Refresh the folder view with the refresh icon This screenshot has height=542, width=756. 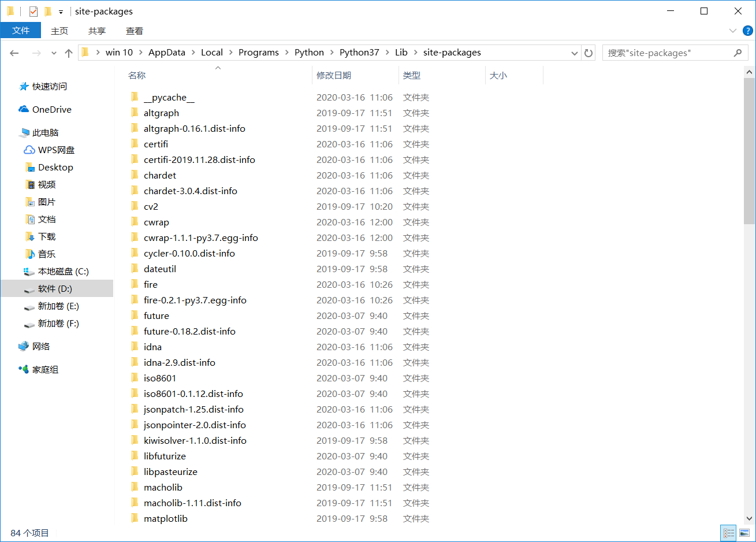tap(588, 53)
